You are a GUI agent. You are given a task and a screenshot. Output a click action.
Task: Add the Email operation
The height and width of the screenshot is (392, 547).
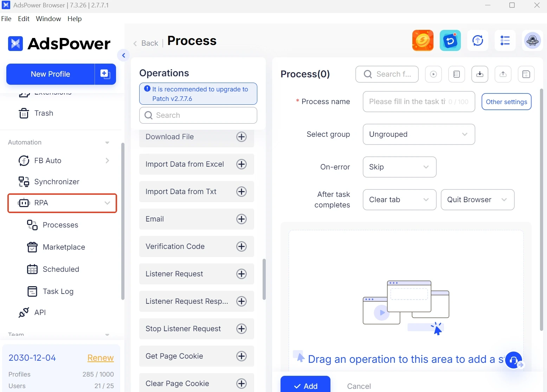(242, 219)
